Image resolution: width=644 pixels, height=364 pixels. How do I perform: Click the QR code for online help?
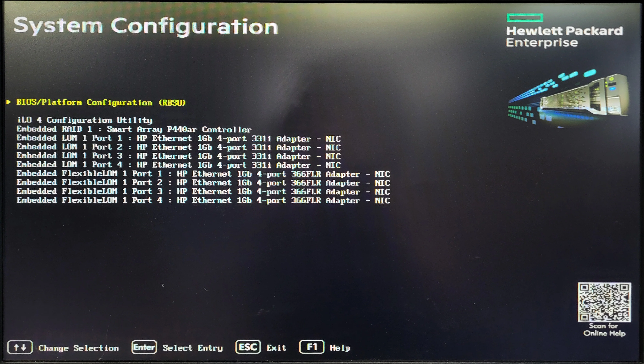pos(604,302)
